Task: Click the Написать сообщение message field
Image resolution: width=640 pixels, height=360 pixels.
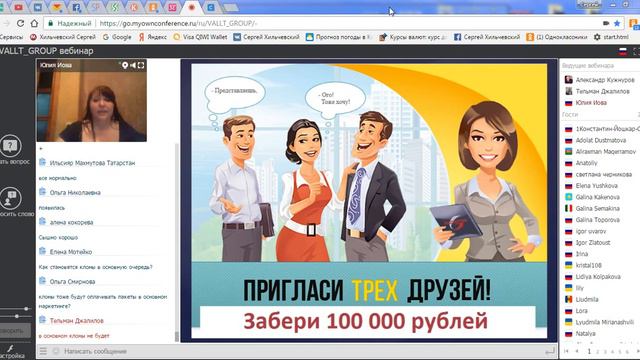Action: point(302,351)
